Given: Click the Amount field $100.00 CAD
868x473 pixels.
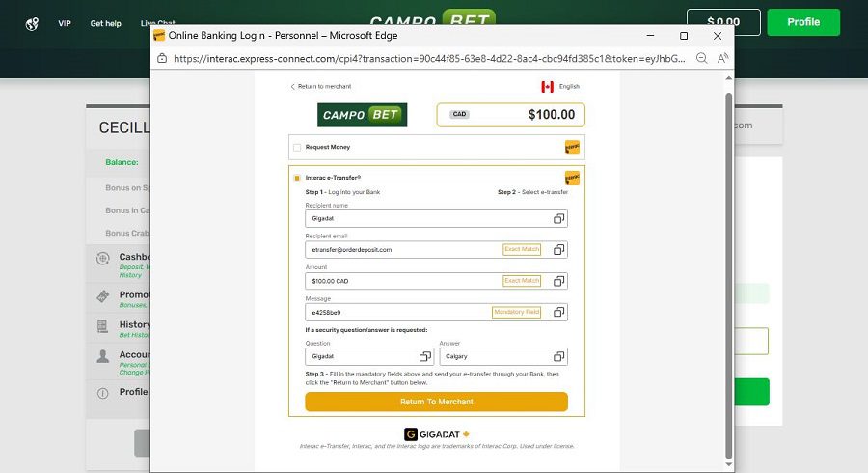Looking at the screenshot, I should tap(436, 281).
